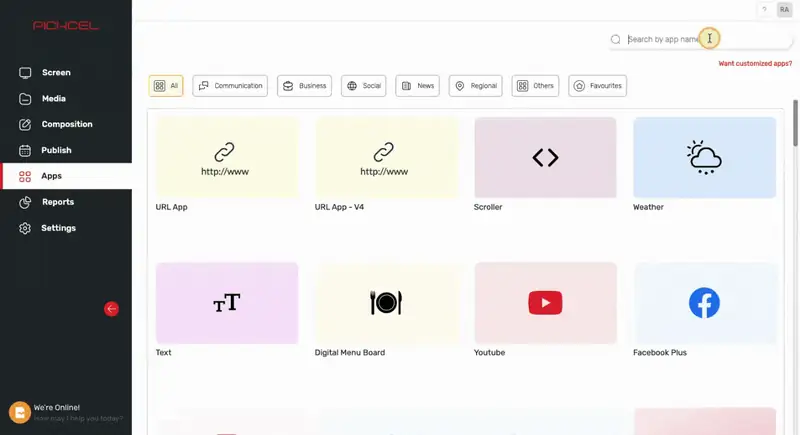The height and width of the screenshot is (435, 800).
Task: Open the Publish calendar icon
Action: pyautogui.click(x=25, y=150)
